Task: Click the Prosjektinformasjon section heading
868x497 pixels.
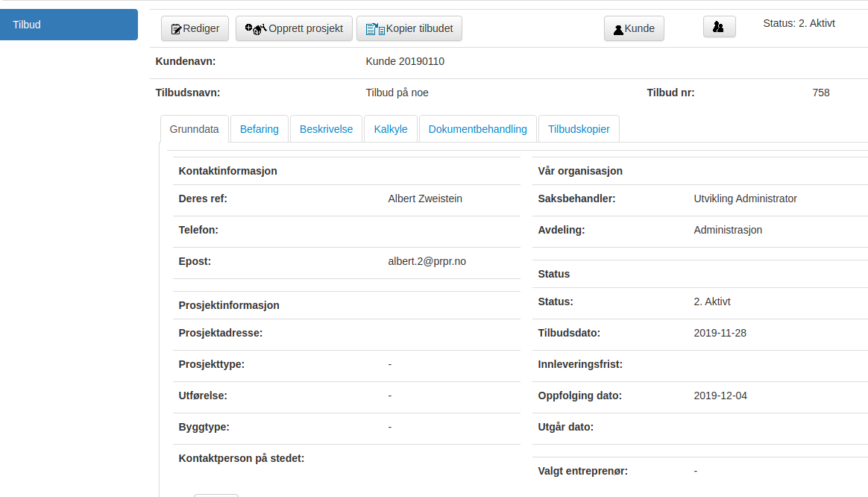Action: 229,305
